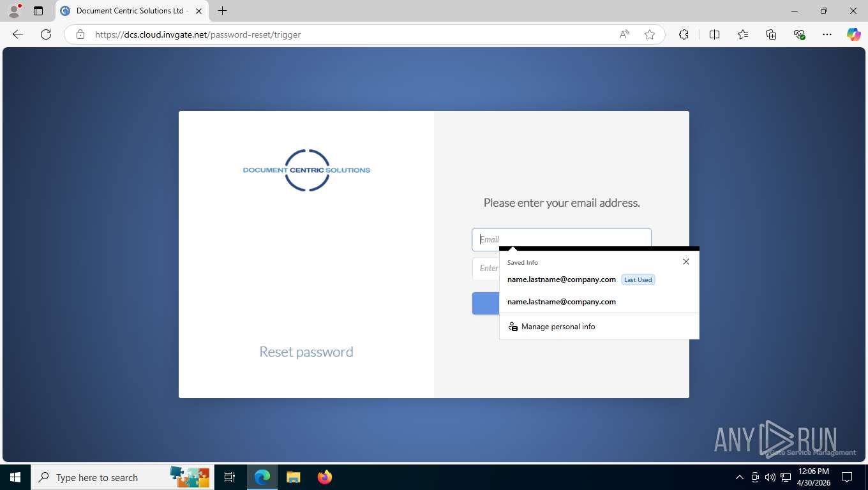Open the Windows Start menu
The height and width of the screenshot is (490, 868).
click(x=15, y=477)
